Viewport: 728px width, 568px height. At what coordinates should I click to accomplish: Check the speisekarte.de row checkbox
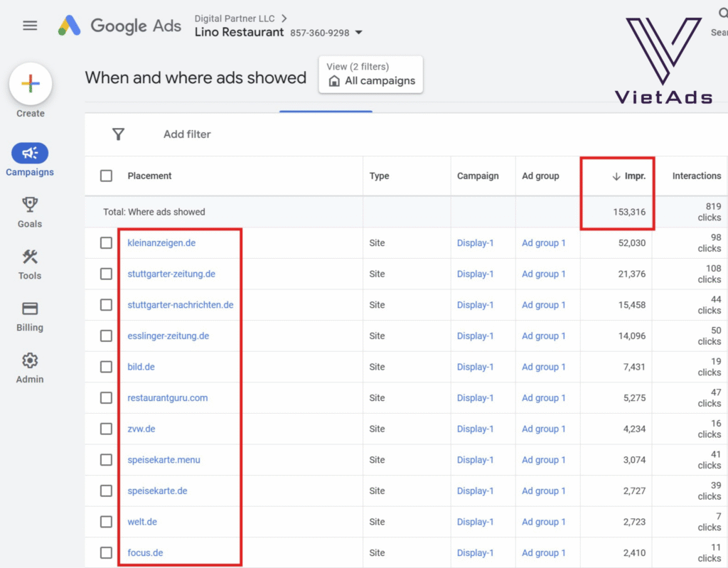107,491
